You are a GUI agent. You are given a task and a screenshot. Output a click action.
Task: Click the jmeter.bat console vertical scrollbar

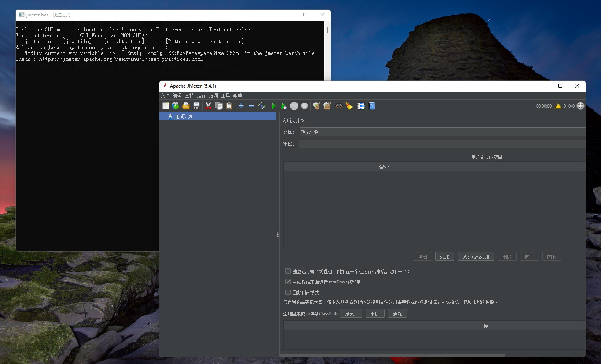tap(327, 30)
